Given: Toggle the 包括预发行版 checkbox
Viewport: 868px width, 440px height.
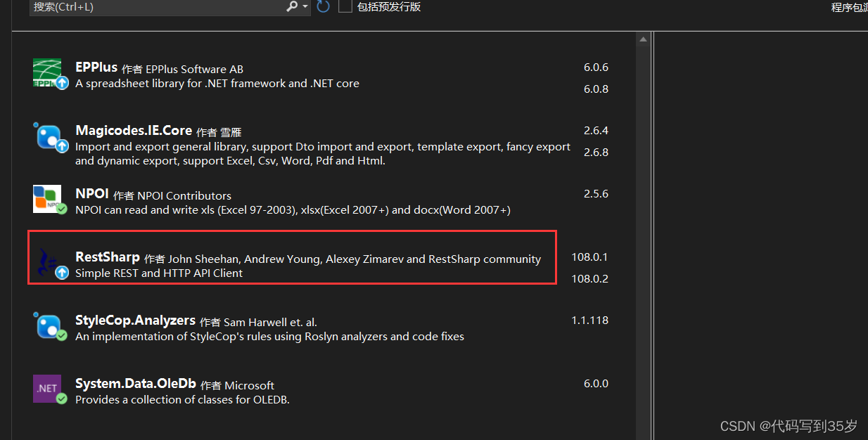Looking at the screenshot, I should (345, 6).
